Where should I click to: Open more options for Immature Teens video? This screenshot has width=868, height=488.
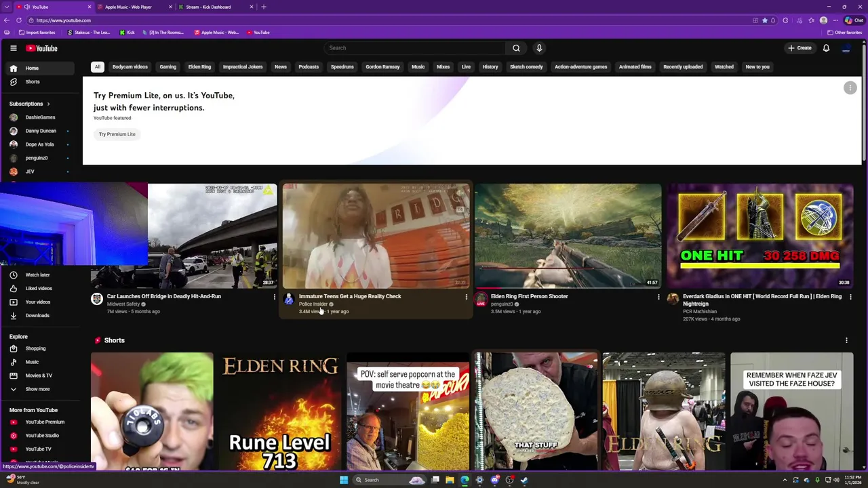466,297
